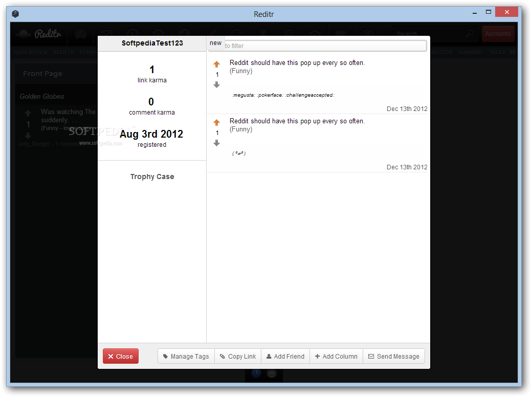Click the 'link karma' label
Screen dimensions: 532x397
pos(152,80)
